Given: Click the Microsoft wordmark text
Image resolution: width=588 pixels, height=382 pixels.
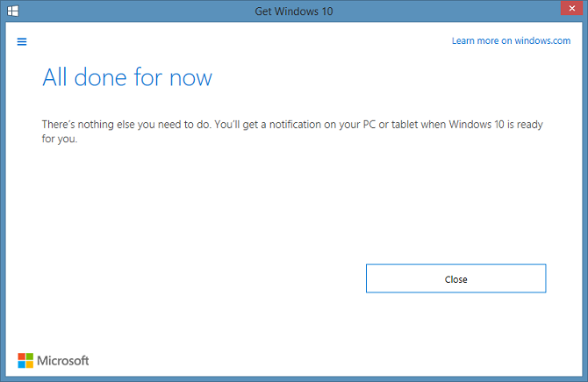Looking at the screenshot, I should point(63,361).
